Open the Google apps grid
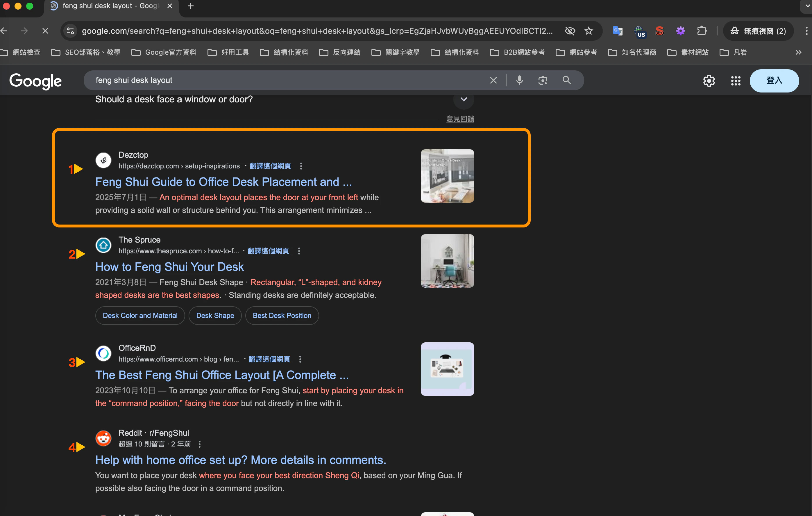The image size is (812, 516). click(x=736, y=81)
